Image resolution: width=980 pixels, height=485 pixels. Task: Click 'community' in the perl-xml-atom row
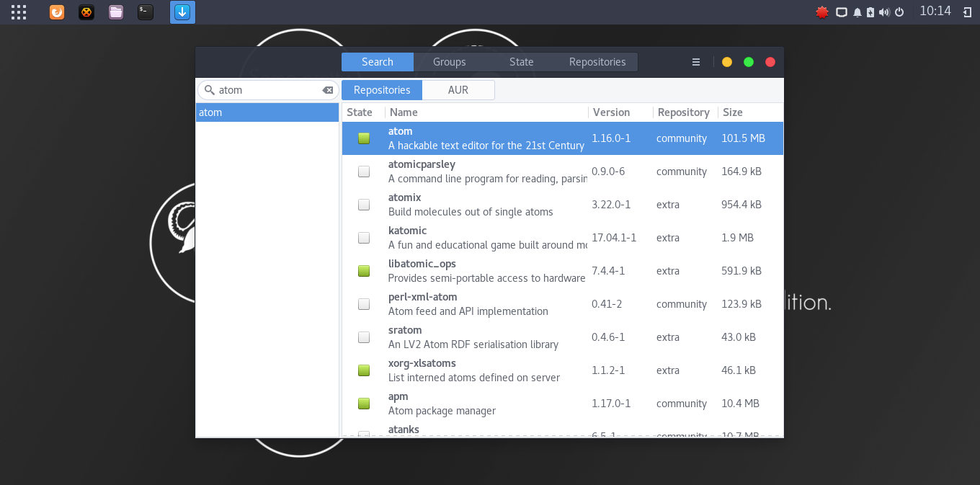(682, 304)
